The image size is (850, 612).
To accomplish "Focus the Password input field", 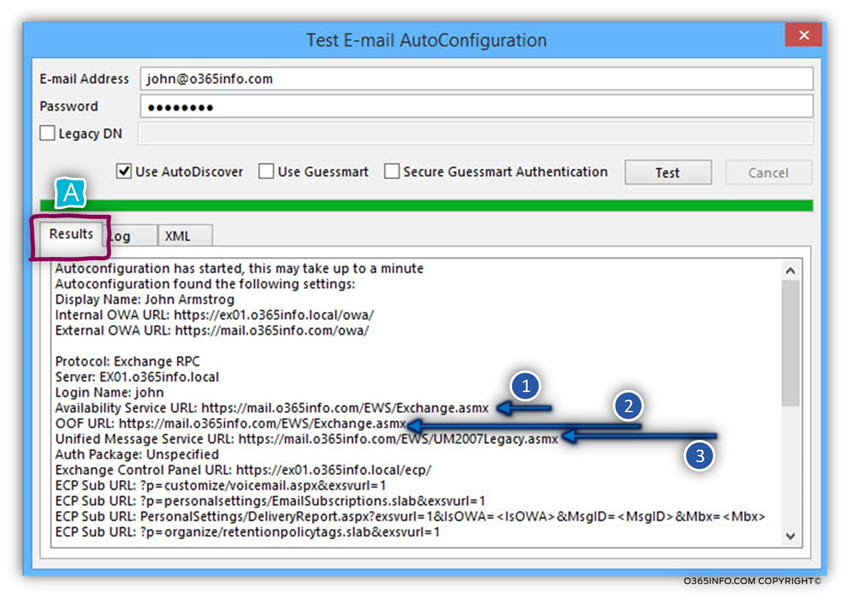I will click(x=476, y=106).
